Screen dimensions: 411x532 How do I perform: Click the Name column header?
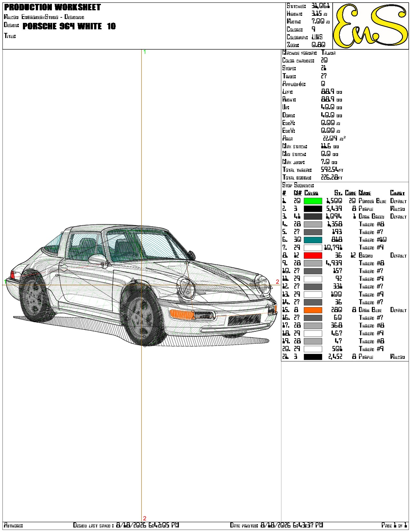[365, 193]
